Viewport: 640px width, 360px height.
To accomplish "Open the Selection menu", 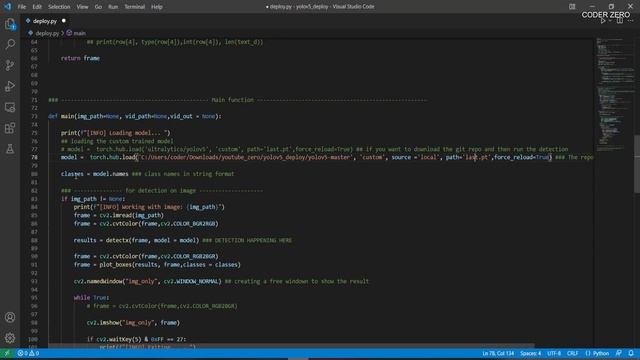I will pos(59,7).
